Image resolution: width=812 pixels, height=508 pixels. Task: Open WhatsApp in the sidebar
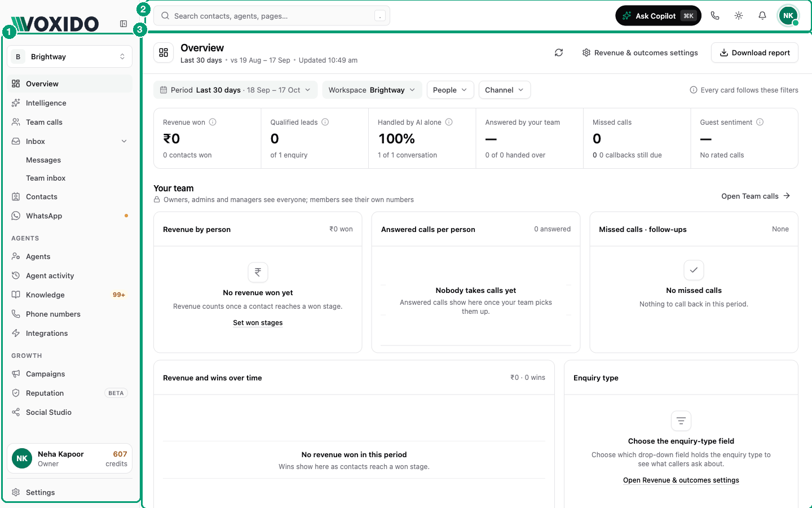coord(69,216)
